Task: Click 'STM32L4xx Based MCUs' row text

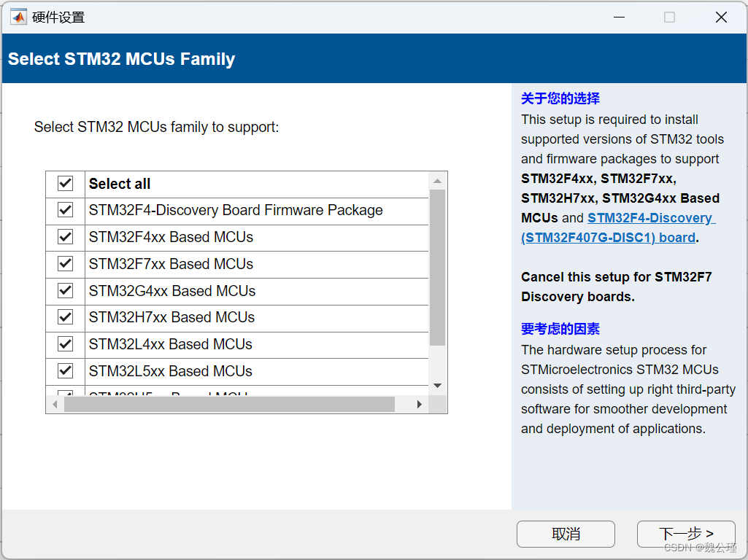Action: [x=170, y=344]
